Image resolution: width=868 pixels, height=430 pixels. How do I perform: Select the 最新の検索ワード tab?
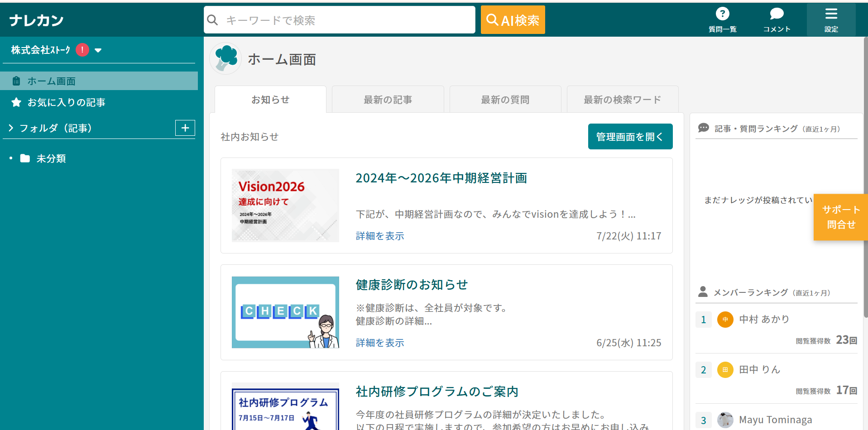coord(622,100)
